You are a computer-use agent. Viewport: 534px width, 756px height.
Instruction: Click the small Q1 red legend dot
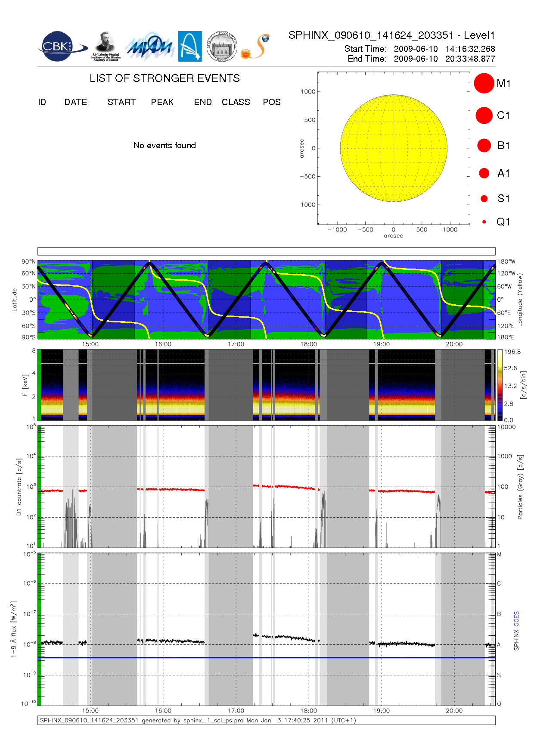pyautogui.click(x=484, y=222)
